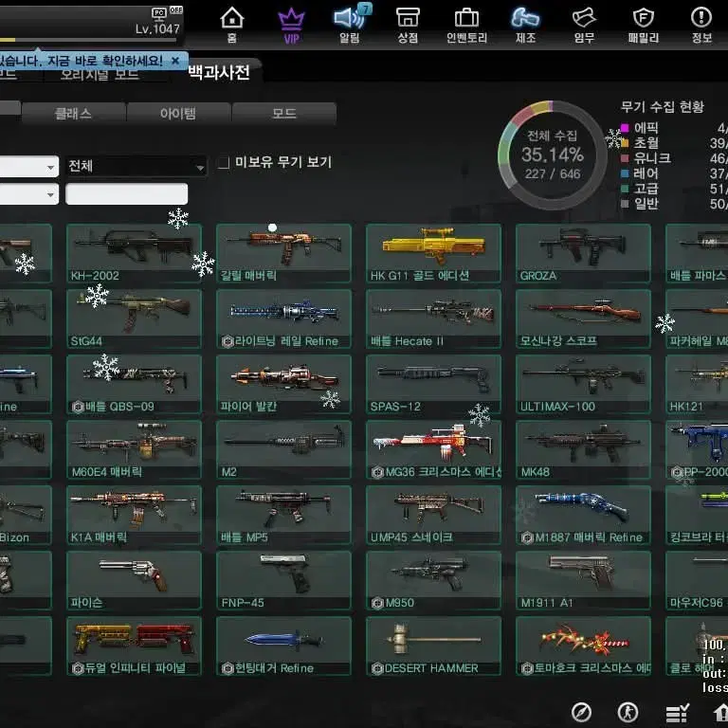
Task: Select the 모신나강 스코프 card
Action: click(x=583, y=318)
